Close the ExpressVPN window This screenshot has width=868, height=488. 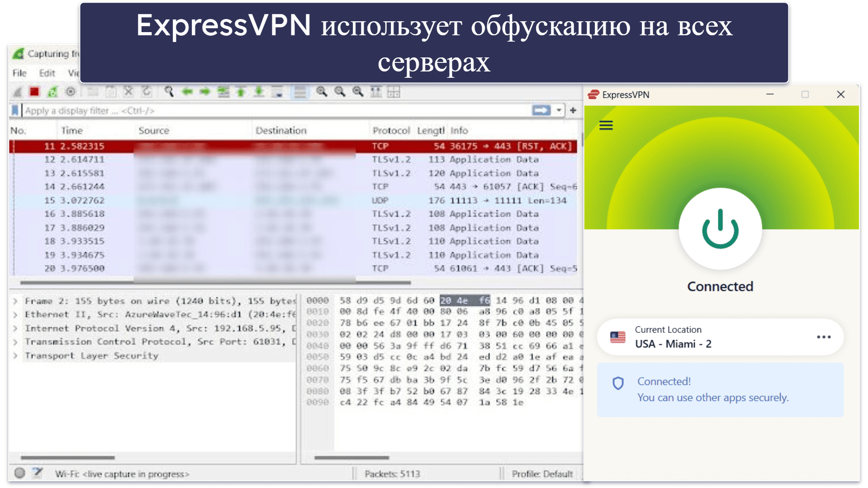coord(840,95)
